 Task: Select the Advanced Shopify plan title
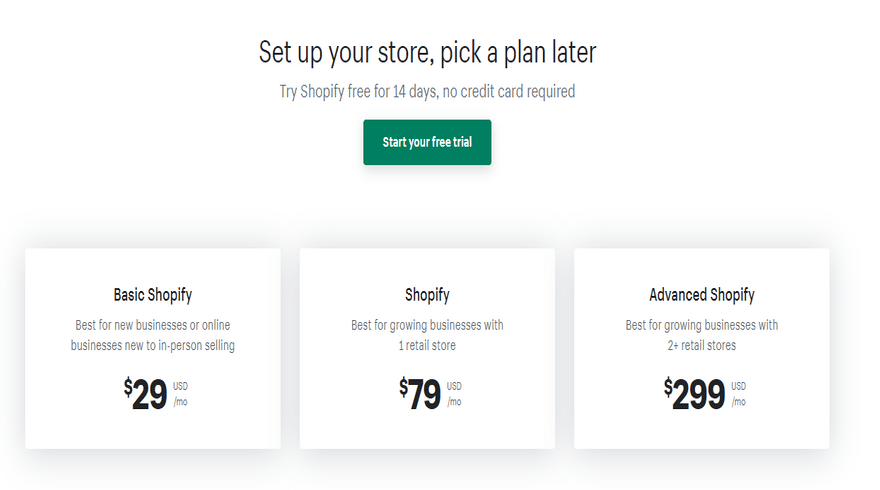[x=702, y=295]
